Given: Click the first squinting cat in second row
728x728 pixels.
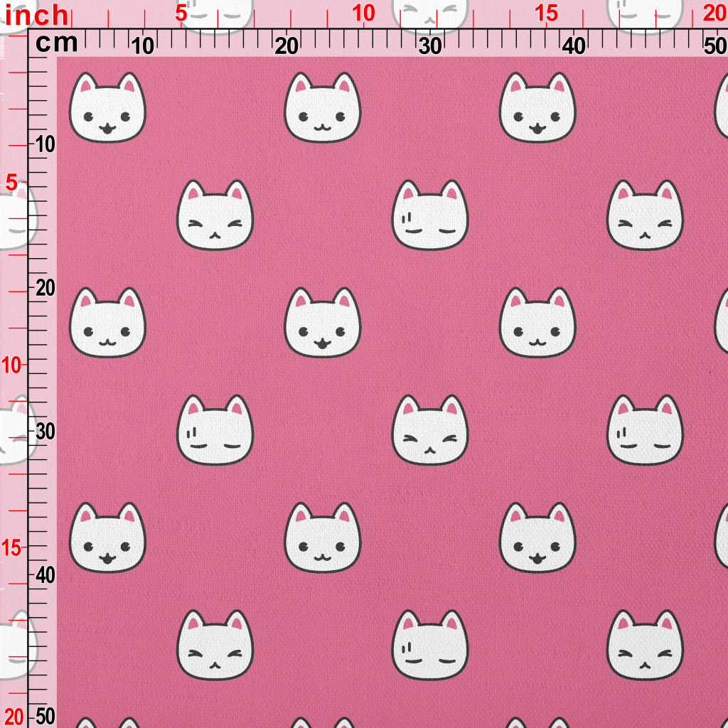Looking at the screenshot, I should click(215, 216).
